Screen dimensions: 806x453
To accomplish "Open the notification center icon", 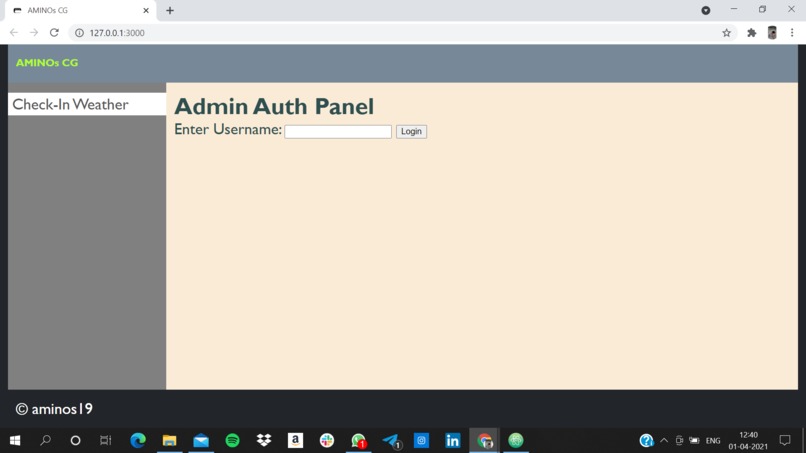I will point(784,440).
